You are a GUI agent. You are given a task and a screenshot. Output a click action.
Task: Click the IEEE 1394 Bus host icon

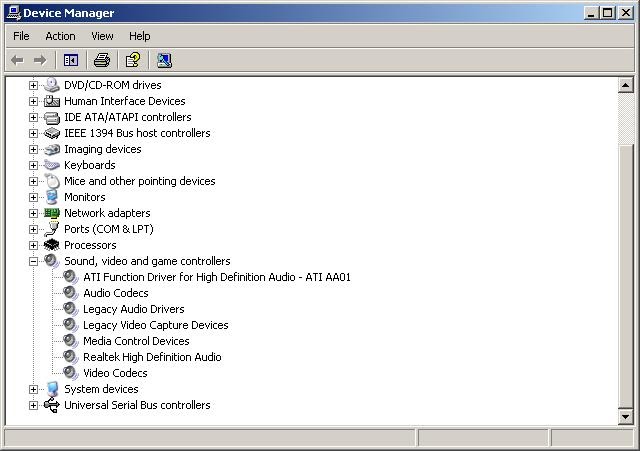pos(52,133)
